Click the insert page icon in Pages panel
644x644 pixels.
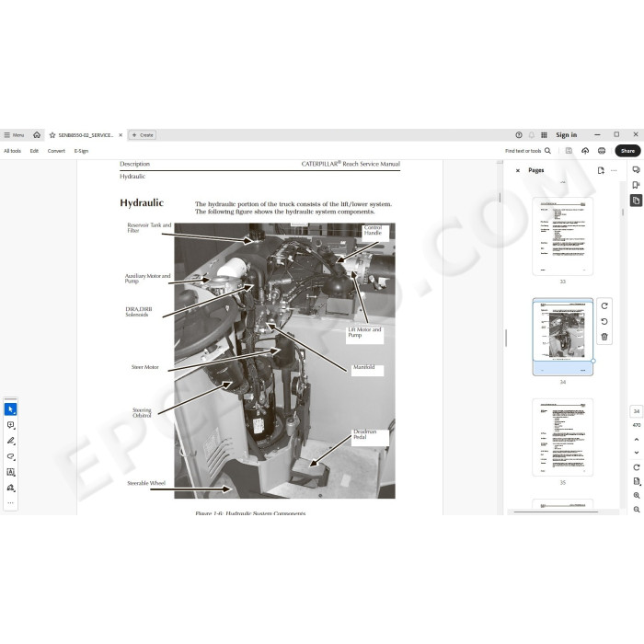tap(601, 170)
